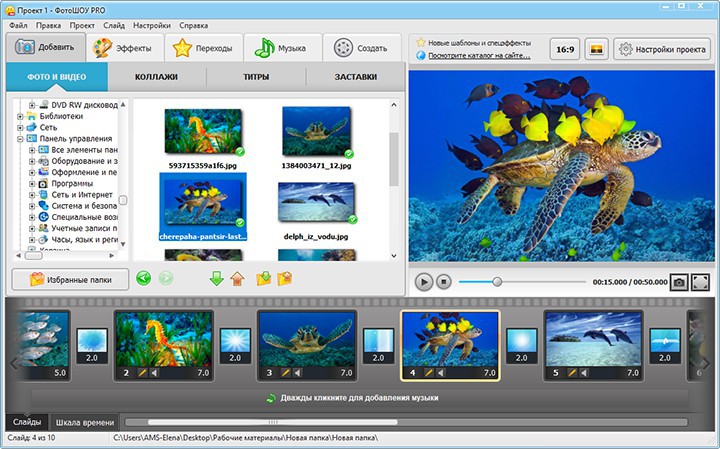The image size is (720, 449).
Task: Toggle the checkmark on 593715359a1f6.jpg thumbnail
Action: (x=240, y=152)
